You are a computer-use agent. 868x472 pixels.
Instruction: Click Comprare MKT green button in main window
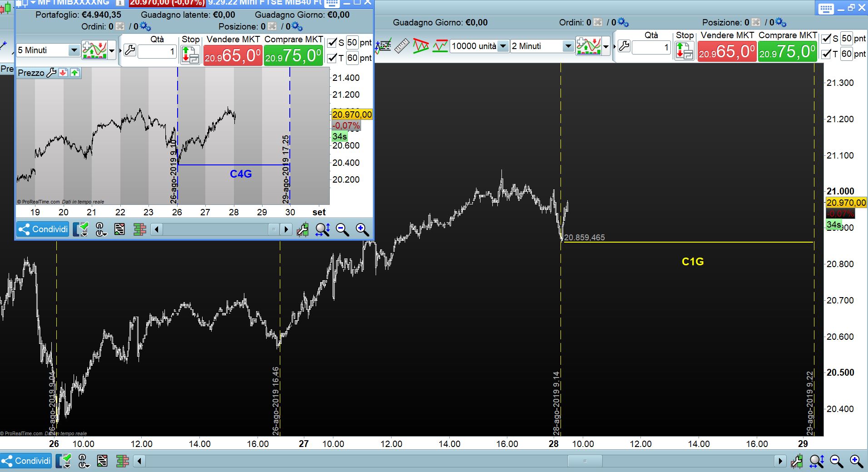coord(788,51)
